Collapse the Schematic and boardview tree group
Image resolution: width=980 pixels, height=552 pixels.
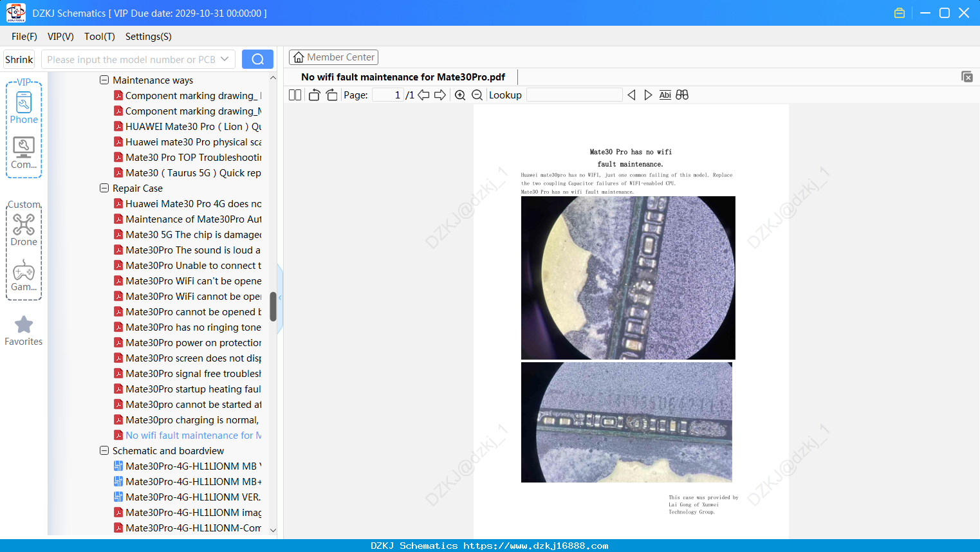104,451
